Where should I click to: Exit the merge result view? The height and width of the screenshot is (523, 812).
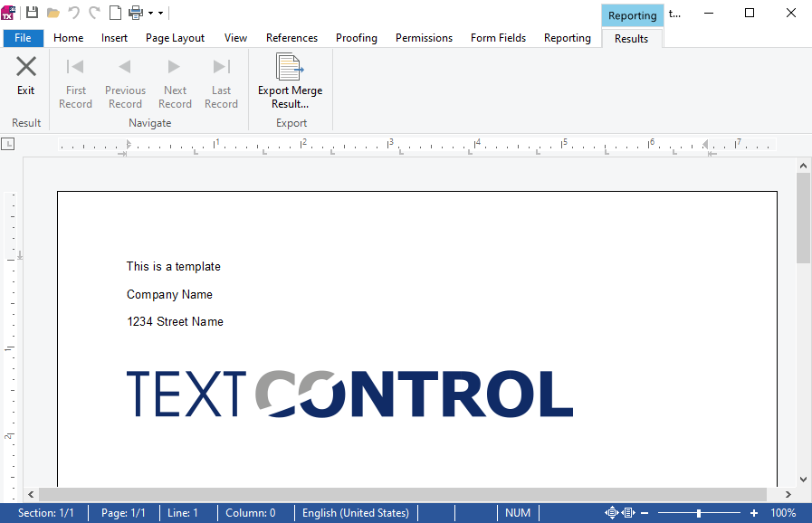(x=26, y=77)
